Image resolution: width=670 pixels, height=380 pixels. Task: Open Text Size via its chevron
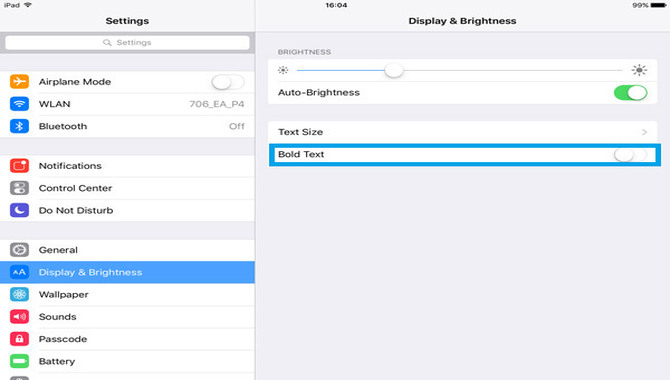(x=644, y=132)
